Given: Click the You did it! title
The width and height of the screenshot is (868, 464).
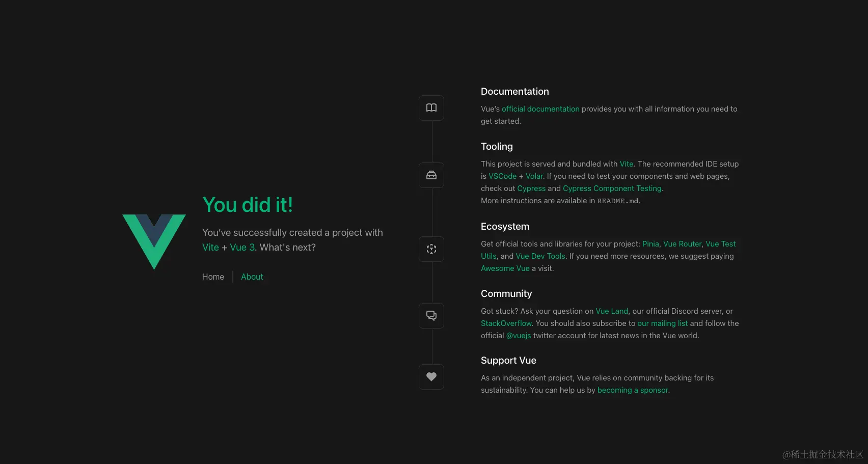Looking at the screenshot, I should (x=248, y=205).
